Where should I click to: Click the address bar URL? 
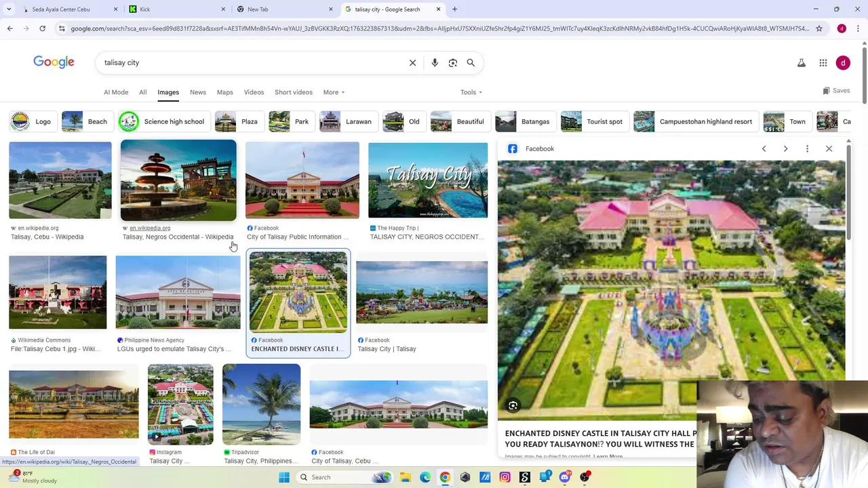[439, 28]
